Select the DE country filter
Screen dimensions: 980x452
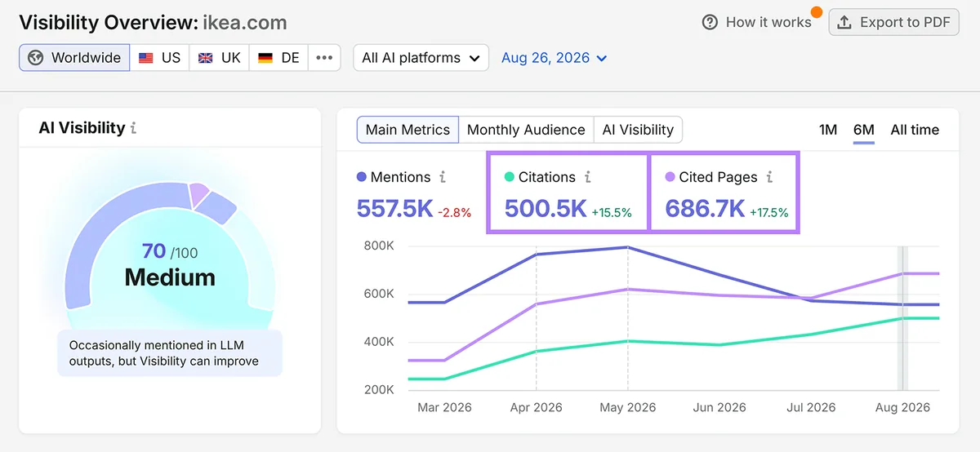[x=278, y=58]
